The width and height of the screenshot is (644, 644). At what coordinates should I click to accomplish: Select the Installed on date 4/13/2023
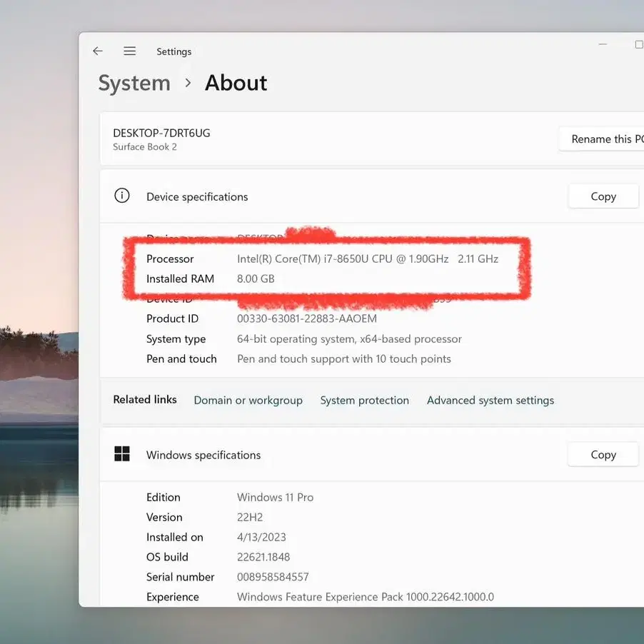261,537
